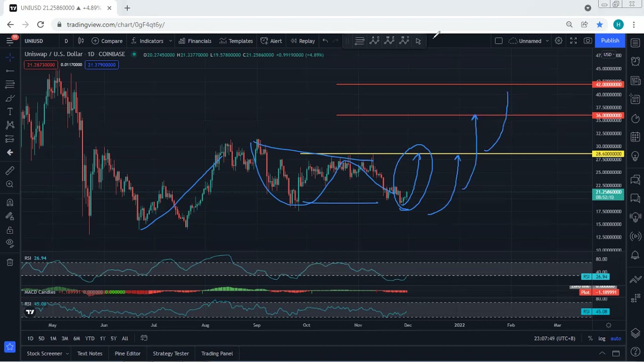Open the chart patterns tool
Image resolution: width=644 pixels, height=362 pixels.
click(10, 125)
